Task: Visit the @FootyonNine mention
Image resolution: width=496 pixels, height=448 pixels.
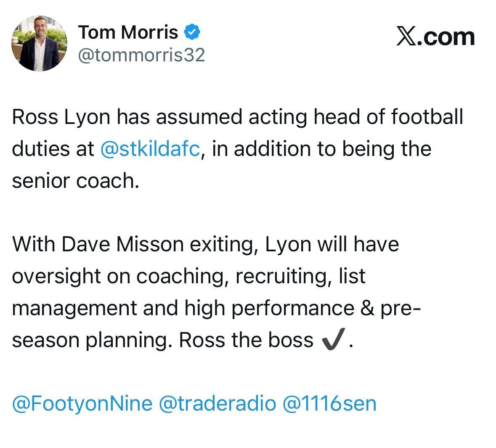Action: pos(82,404)
